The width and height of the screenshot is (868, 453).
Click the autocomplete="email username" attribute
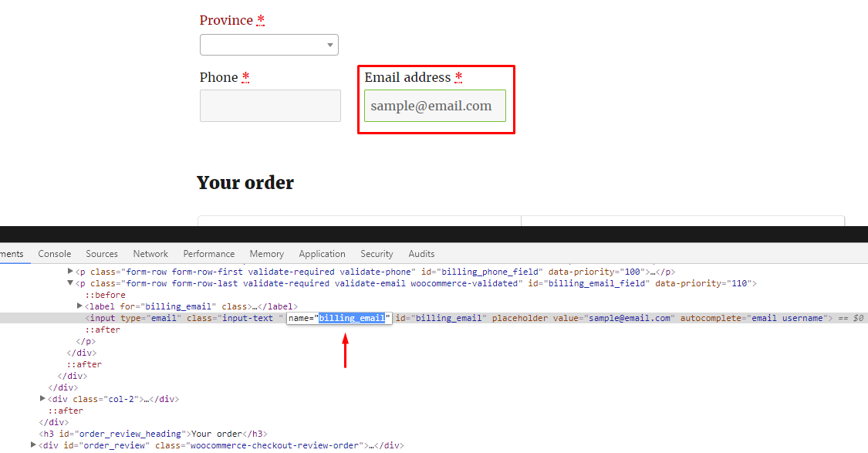pyautogui.click(x=754, y=318)
